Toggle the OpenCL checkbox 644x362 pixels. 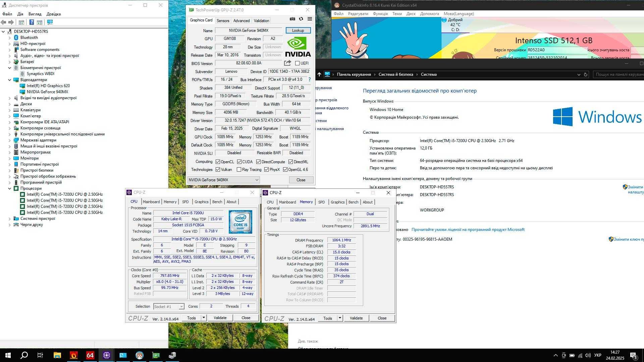[x=218, y=162]
